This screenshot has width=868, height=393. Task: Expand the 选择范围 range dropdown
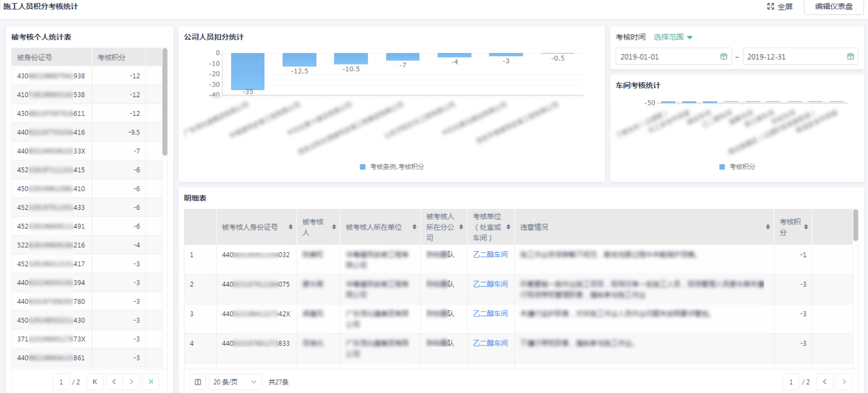point(673,37)
